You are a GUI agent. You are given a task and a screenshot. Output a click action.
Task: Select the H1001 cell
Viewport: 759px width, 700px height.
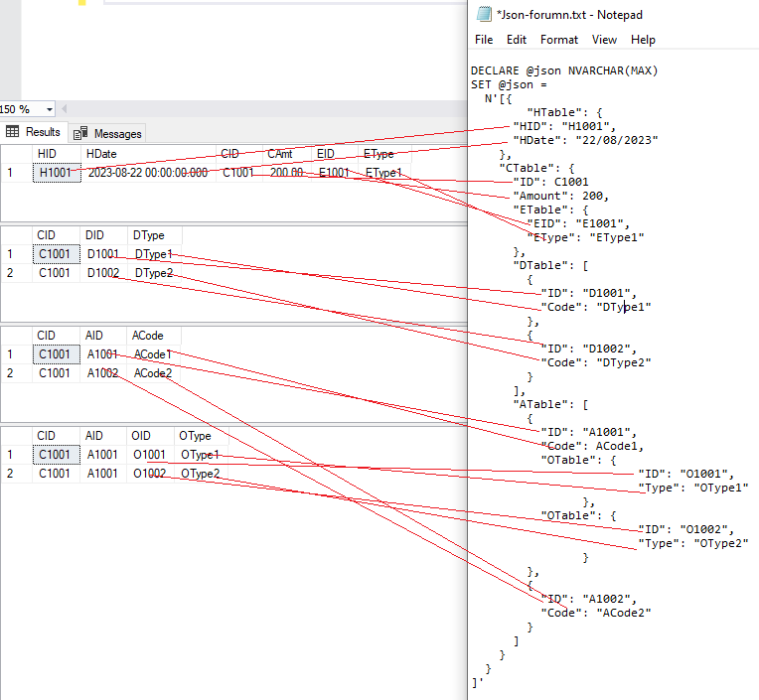(x=57, y=173)
